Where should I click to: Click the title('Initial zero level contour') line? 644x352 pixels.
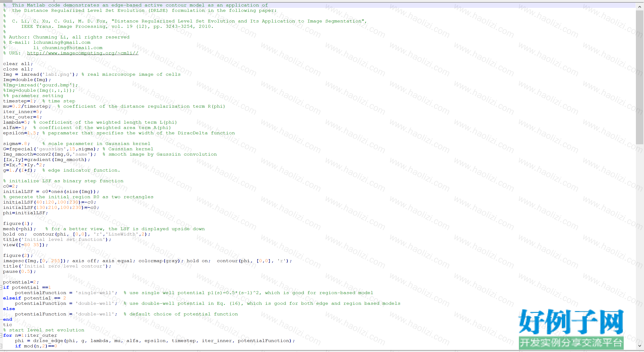(57, 266)
